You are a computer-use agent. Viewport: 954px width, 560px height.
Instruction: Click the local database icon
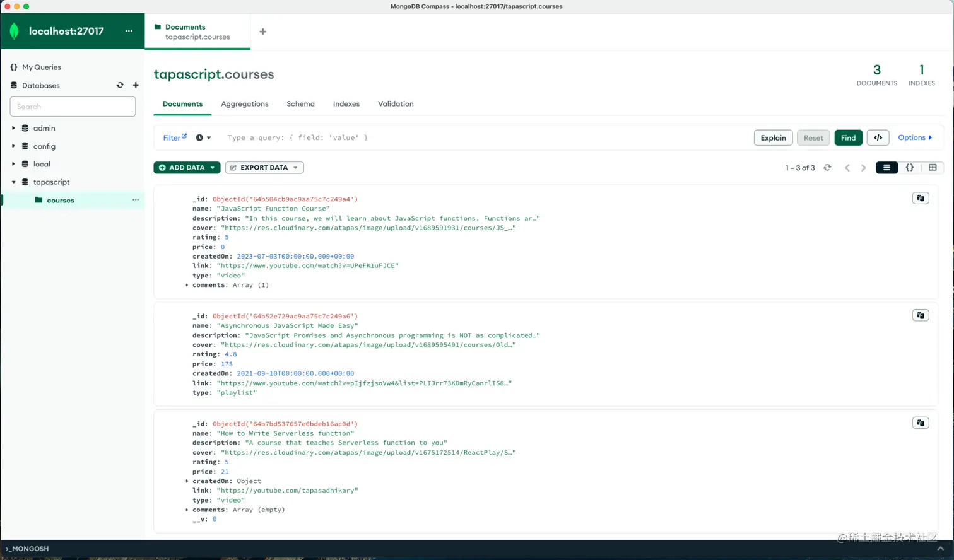click(x=25, y=164)
